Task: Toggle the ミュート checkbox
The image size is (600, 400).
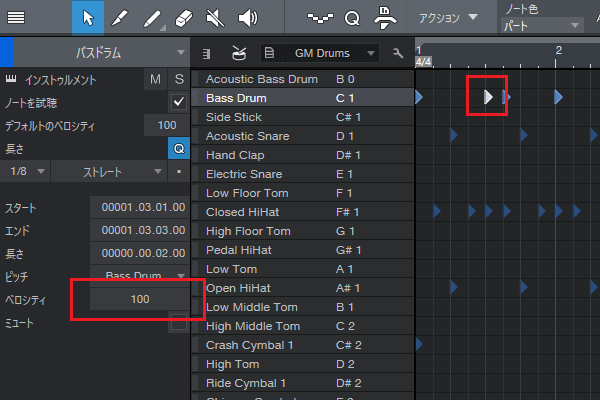Action: (x=179, y=322)
